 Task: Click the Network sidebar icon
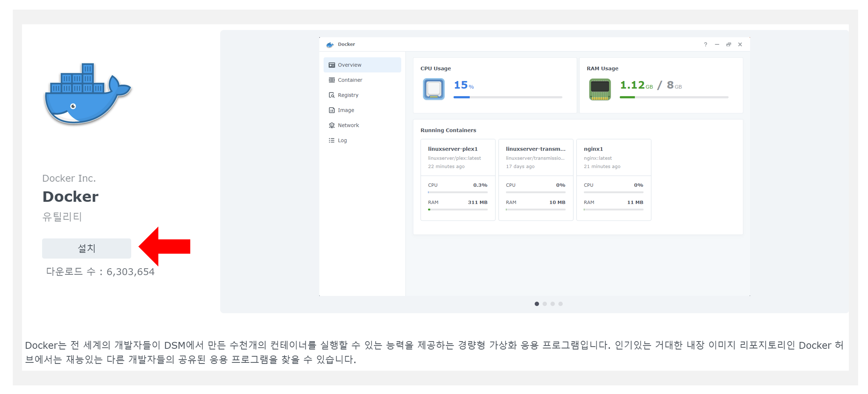click(x=332, y=125)
